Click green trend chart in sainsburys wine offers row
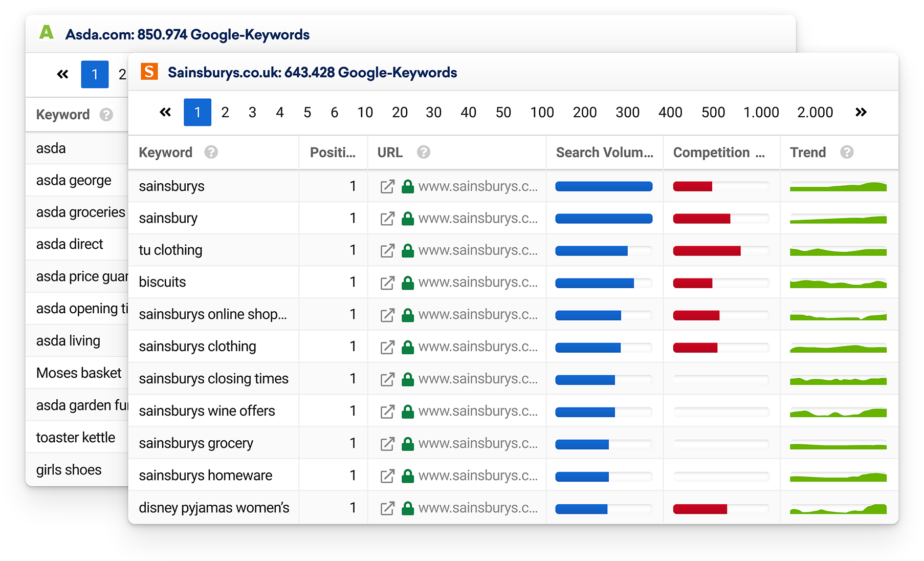924x561 pixels. [x=838, y=412]
